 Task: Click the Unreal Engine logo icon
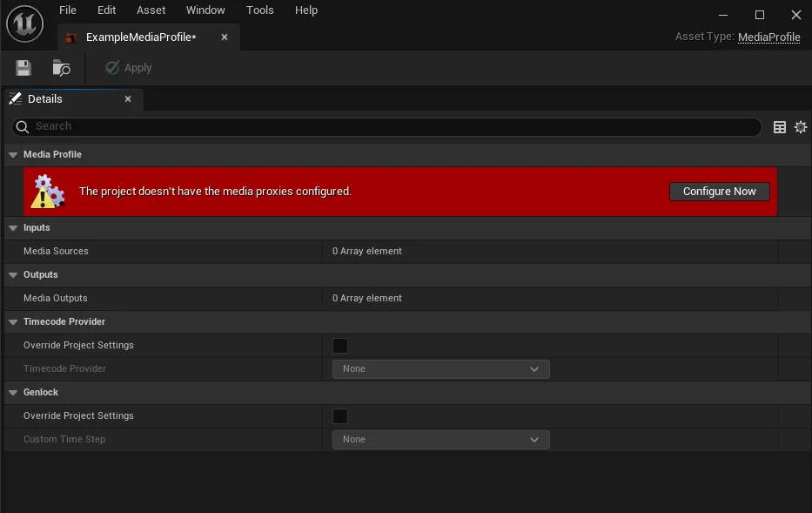click(x=24, y=24)
